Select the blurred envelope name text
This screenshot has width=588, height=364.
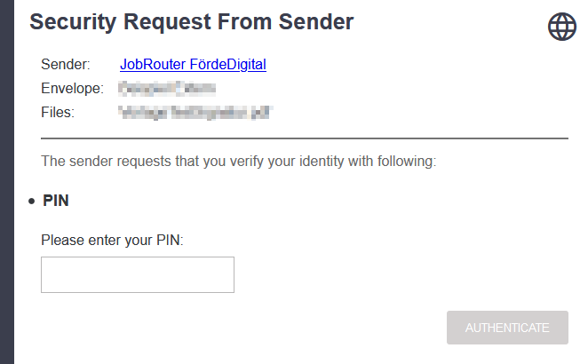tap(167, 89)
